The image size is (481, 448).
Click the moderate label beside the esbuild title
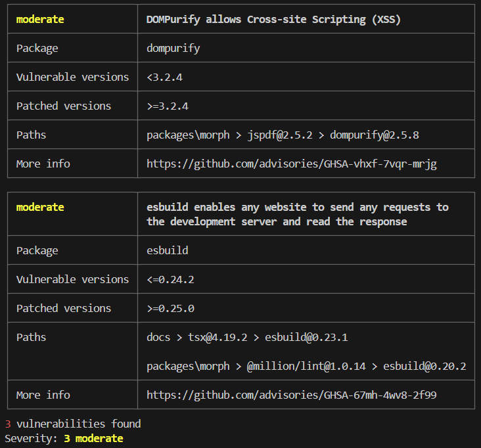pos(40,207)
